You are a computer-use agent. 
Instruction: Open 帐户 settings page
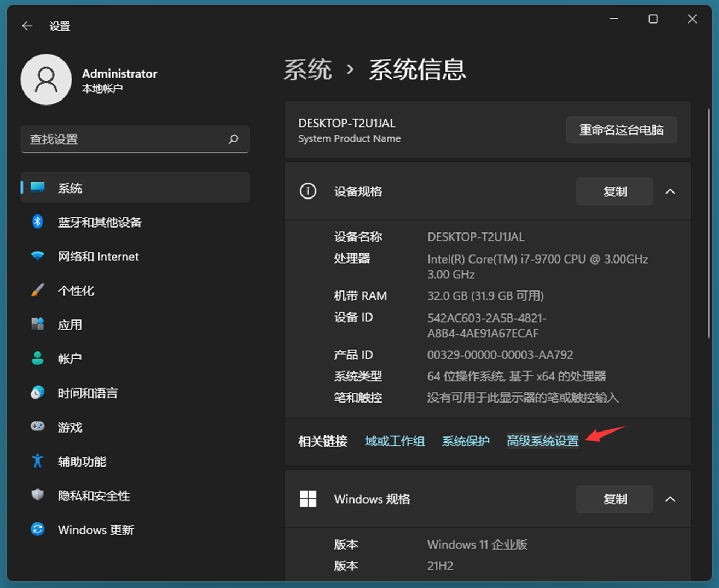pos(135,358)
